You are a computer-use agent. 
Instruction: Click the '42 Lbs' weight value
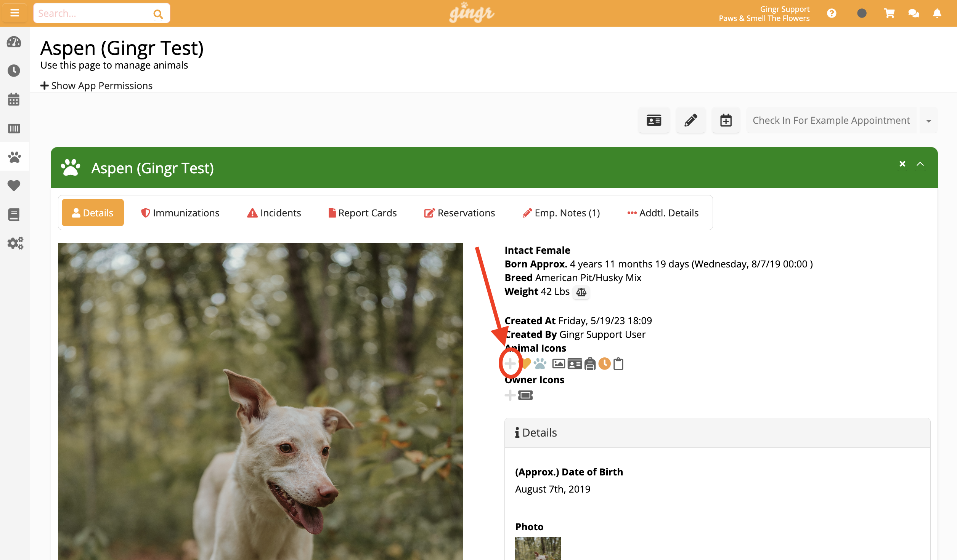click(555, 291)
